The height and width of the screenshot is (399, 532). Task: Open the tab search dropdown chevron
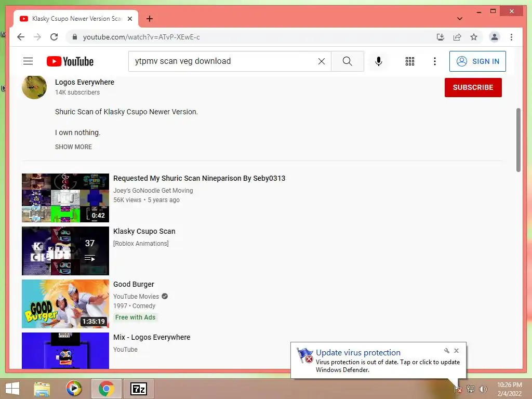click(x=460, y=19)
